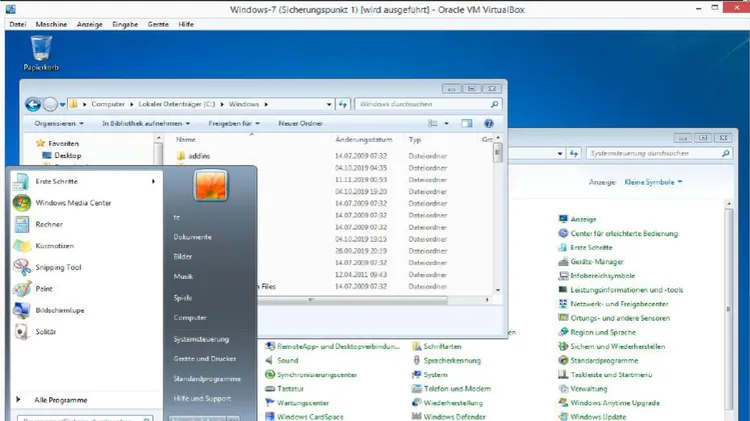Open the In Bibliothek aufnehmen dropdown

146,123
